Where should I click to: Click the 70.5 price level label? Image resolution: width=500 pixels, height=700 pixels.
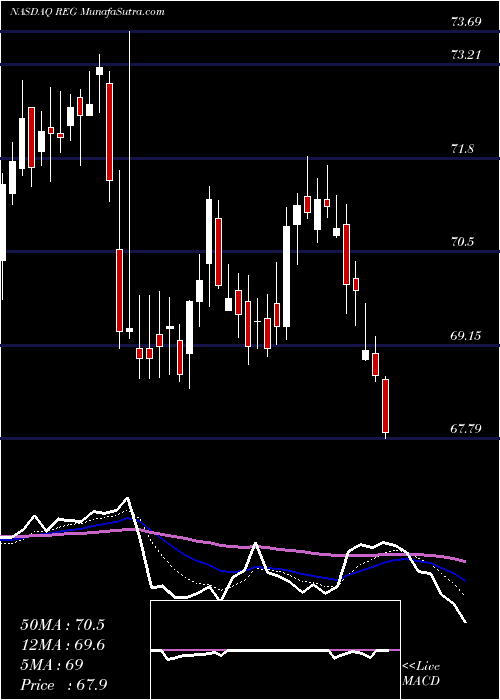(x=462, y=242)
